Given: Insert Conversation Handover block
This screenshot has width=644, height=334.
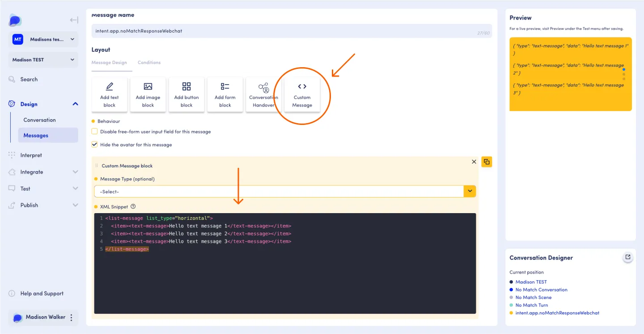Looking at the screenshot, I should pyautogui.click(x=264, y=94).
